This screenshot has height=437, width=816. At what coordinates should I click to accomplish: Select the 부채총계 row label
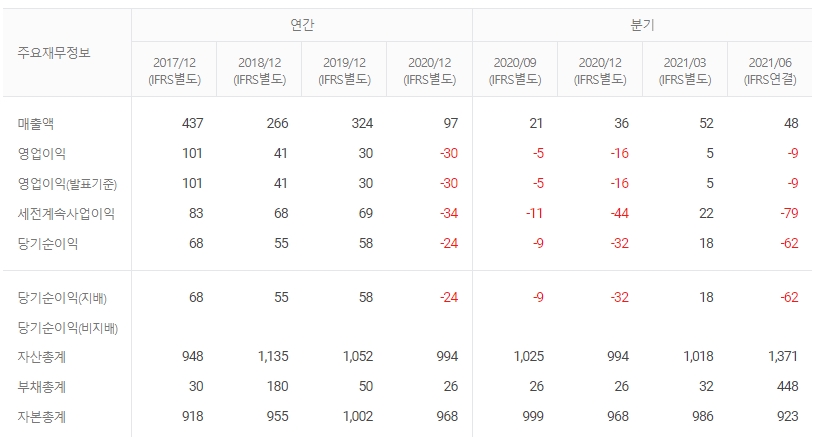click(x=42, y=387)
